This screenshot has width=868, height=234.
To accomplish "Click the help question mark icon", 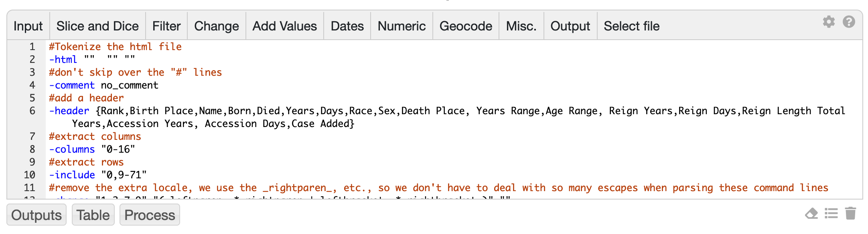I will 849,22.
